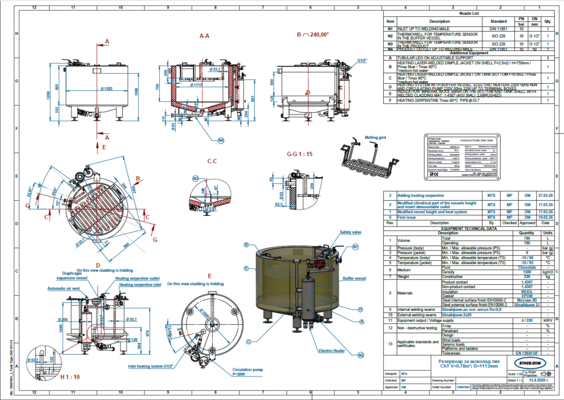This screenshot has width=564, height=400.
Task: Select the B 240.00° view label
Action: [312, 35]
